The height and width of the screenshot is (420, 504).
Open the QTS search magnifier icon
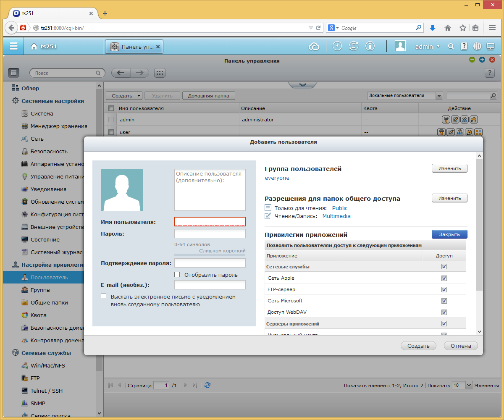point(451,47)
